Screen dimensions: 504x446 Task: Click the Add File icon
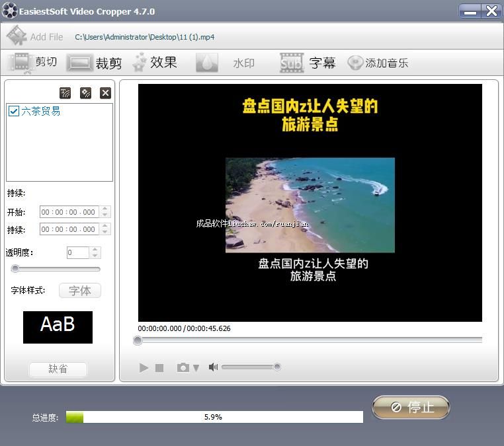17,36
